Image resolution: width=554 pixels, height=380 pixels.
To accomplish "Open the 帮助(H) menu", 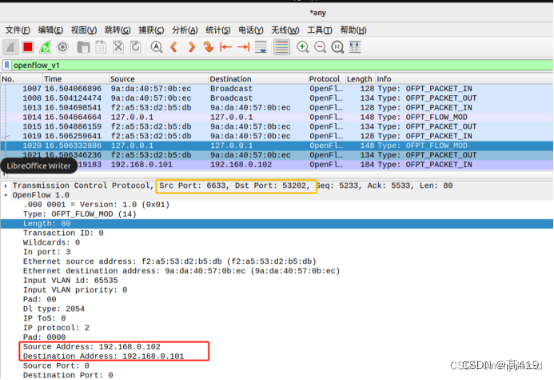I will click(x=353, y=30).
